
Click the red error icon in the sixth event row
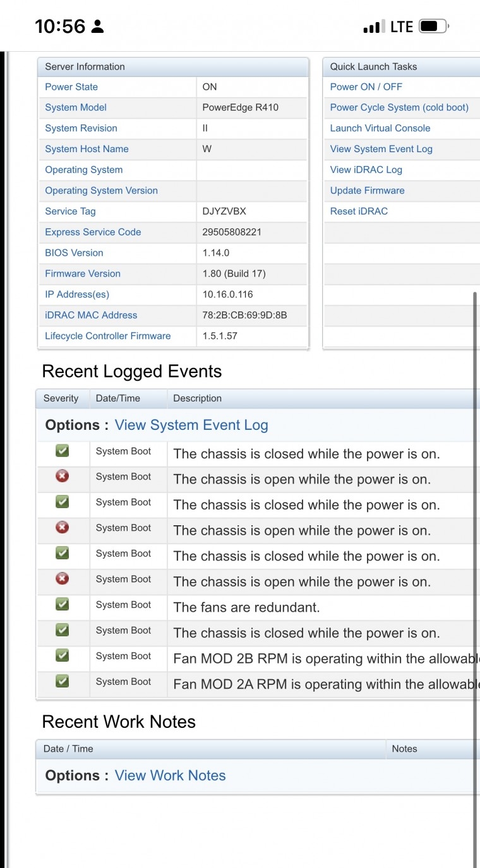coord(62,578)
